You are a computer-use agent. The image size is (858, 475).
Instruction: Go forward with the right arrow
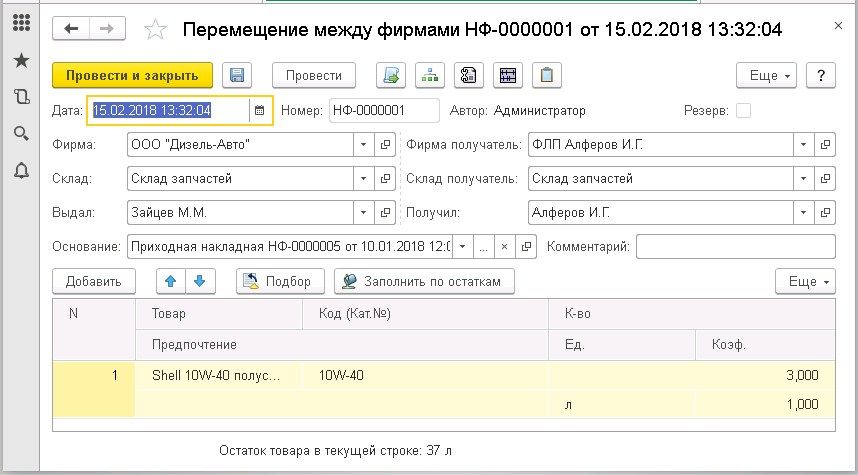[x=107, y=28]
